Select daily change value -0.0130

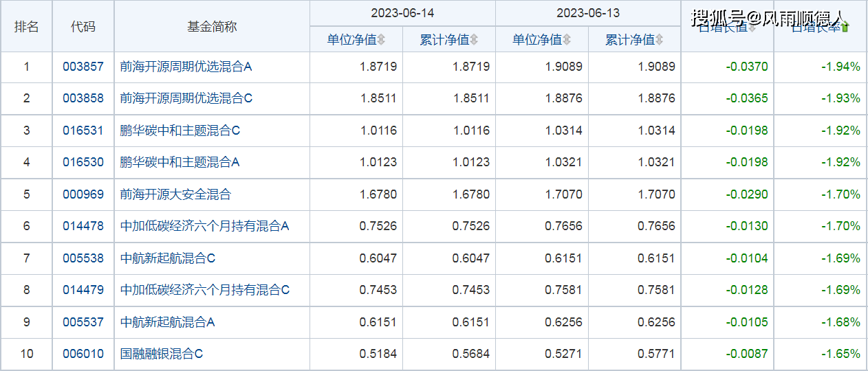747,226
